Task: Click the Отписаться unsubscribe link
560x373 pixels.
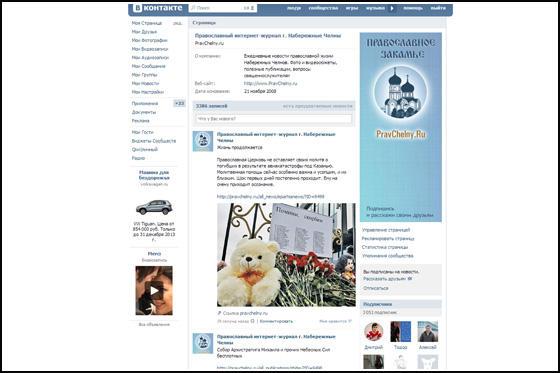Action: point(376,288)
